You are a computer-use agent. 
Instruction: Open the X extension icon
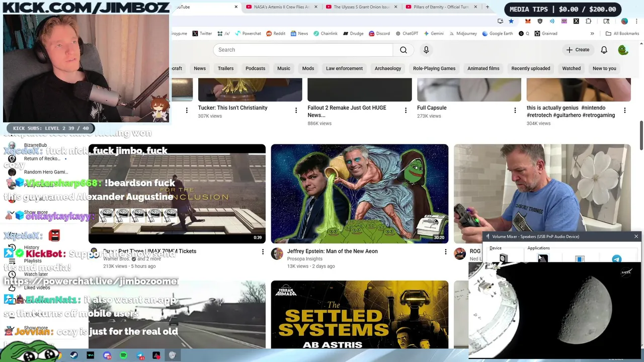pos(576,21)
